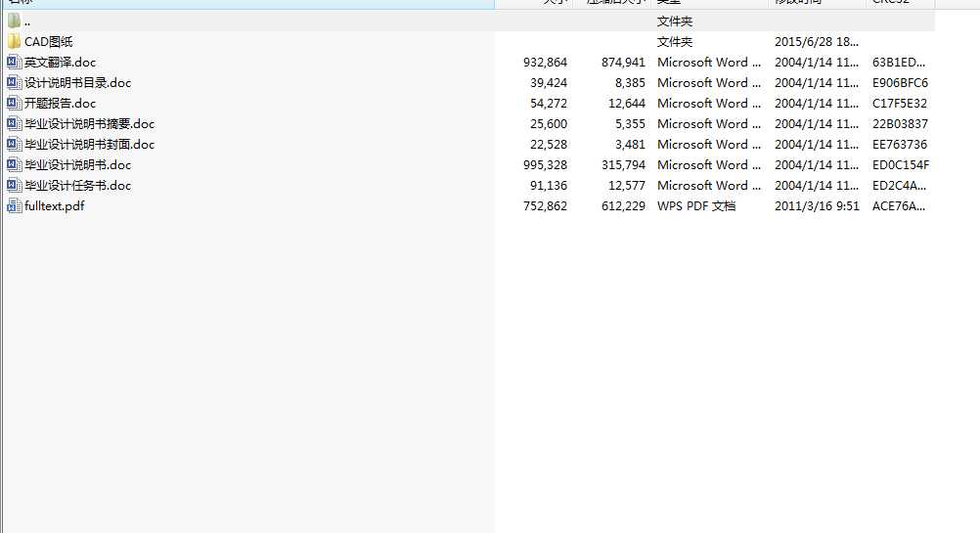
Task: Click the Word icon beside 开题报告.doc
Action: coord(14,103)
